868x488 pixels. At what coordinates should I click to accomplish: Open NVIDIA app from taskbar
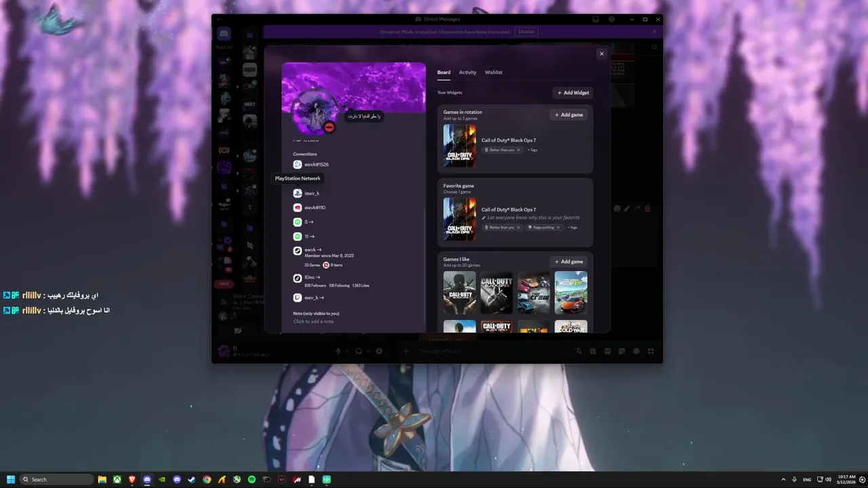pyautogui.click(x=162, y=479)
